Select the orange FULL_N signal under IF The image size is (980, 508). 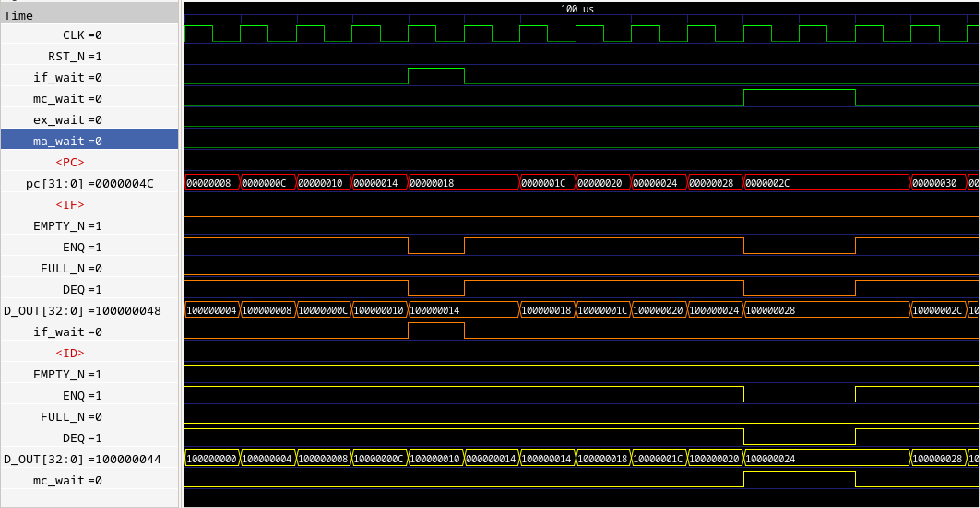tap(71, 268)
